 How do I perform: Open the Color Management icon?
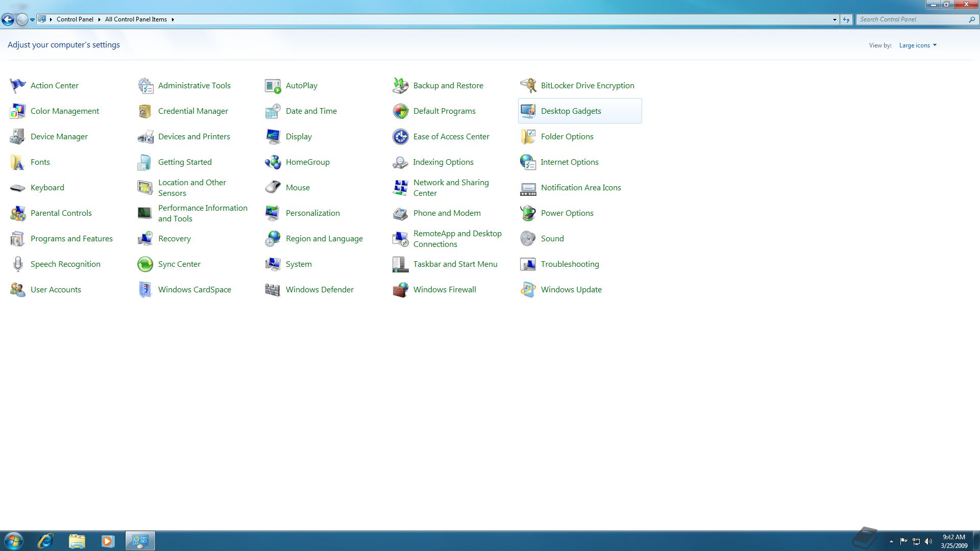[x=18, y=111]
